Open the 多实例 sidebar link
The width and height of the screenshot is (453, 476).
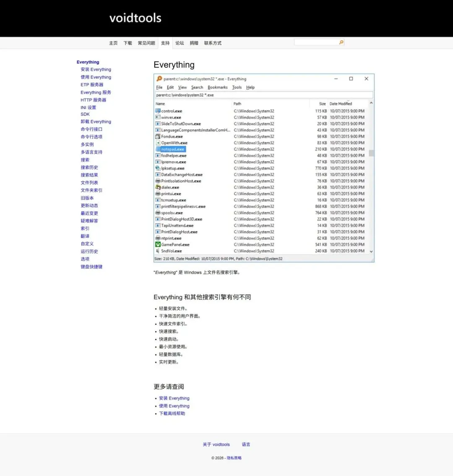point(87,144)
